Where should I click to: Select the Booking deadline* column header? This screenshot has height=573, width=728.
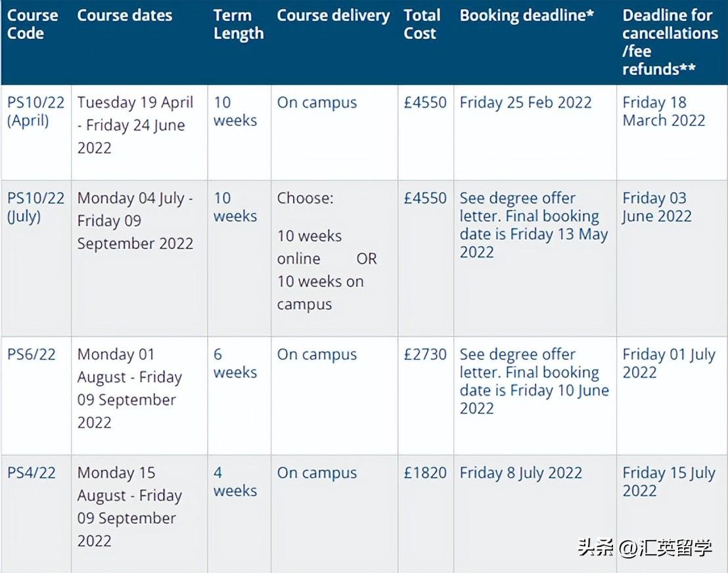pyautogui.click(x=526, y=16)
